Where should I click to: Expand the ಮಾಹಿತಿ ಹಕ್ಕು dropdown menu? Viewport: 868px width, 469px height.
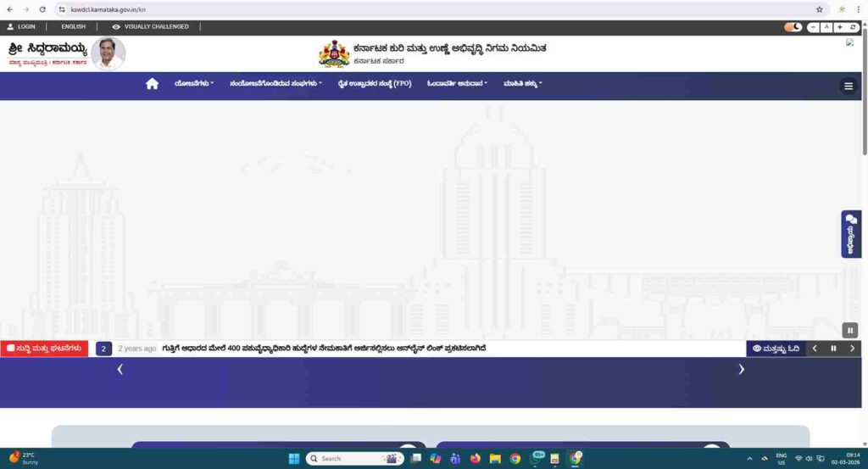[x=522, y=84]
